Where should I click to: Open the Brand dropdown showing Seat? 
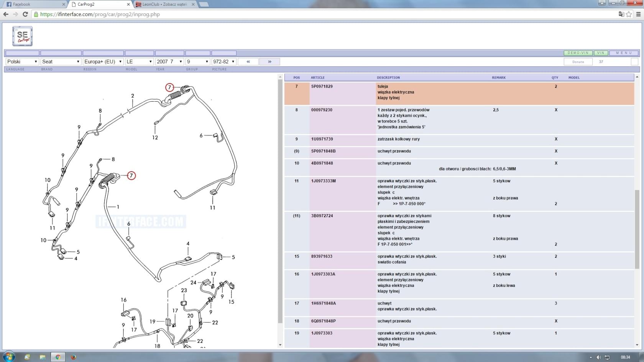click(61, 61)
